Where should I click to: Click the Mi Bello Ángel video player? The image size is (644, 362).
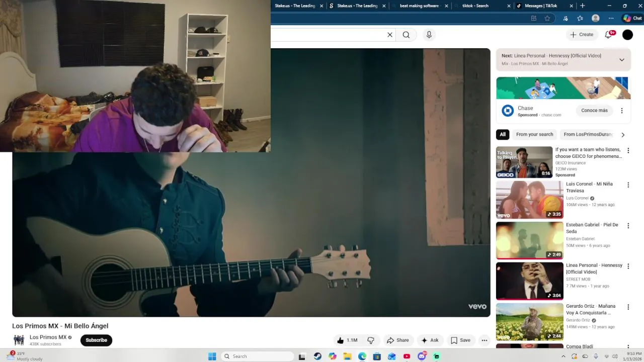coord(251,183)
